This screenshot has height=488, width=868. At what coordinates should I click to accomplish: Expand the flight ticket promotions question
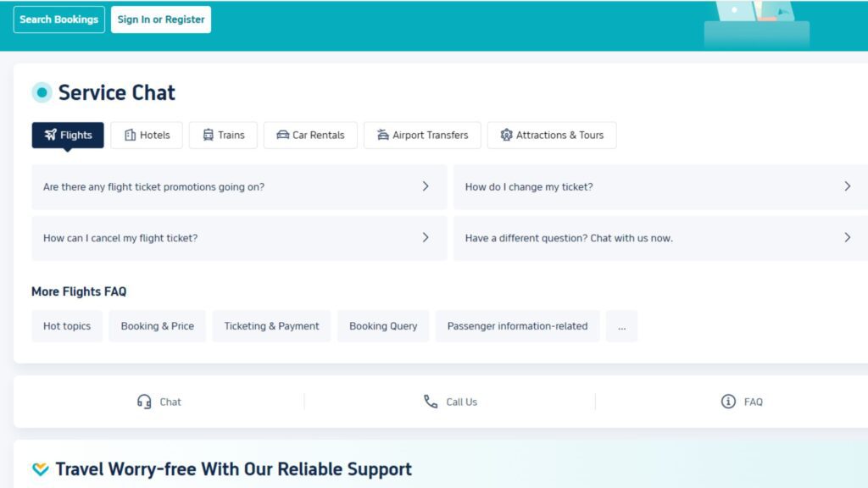click(426, 186)
